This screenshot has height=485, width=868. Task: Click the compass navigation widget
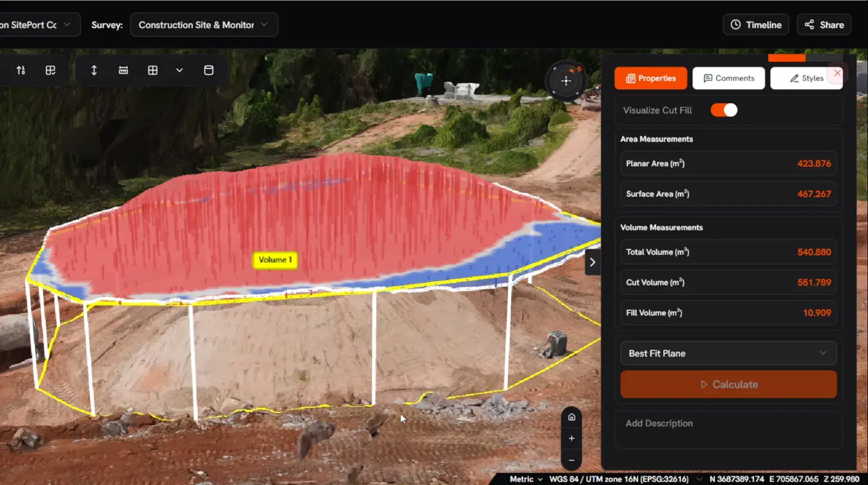point(565,81)
